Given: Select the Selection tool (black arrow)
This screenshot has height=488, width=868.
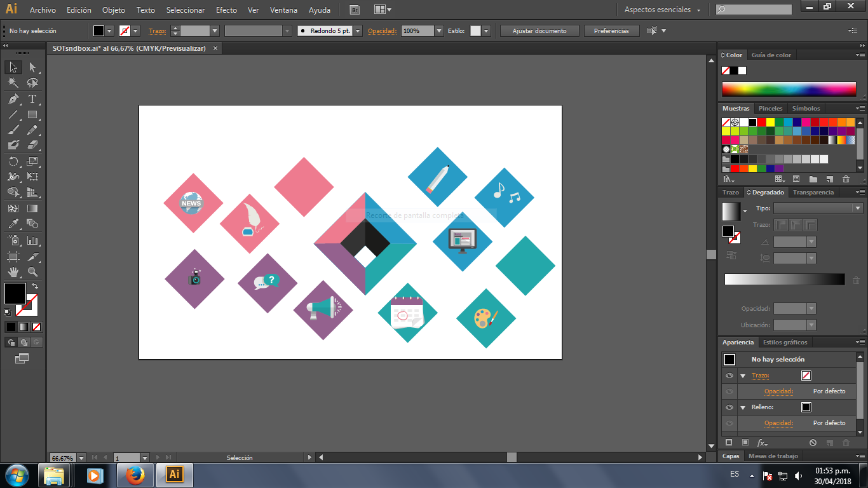Looking at the screenshot, I should [13, 67].
